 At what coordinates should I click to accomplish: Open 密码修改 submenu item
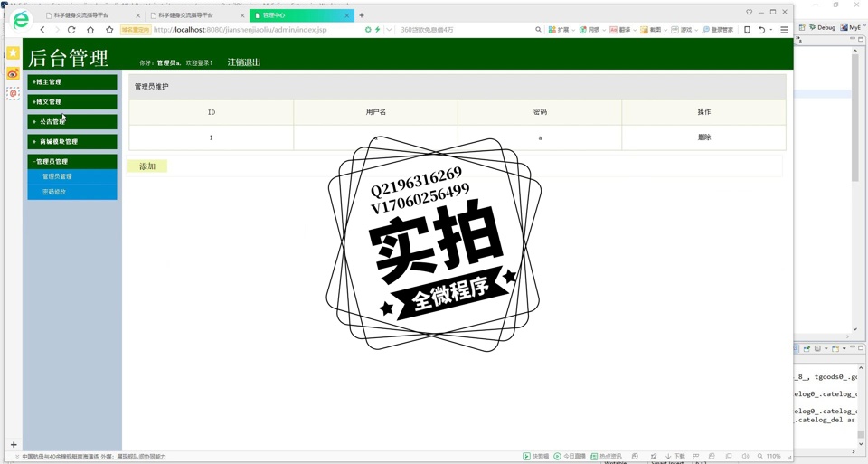point(54,192)
